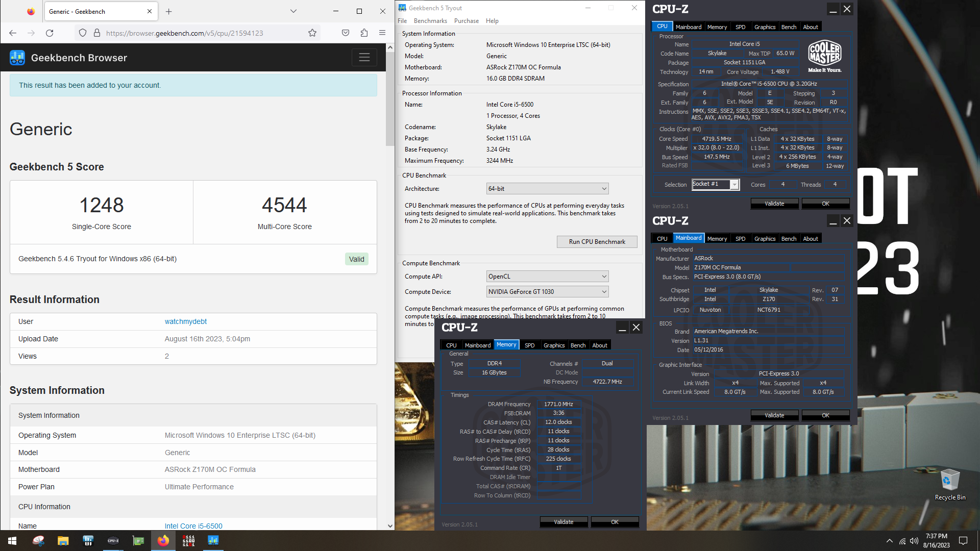Open the Windows Start menu

[x=12, y=541]
